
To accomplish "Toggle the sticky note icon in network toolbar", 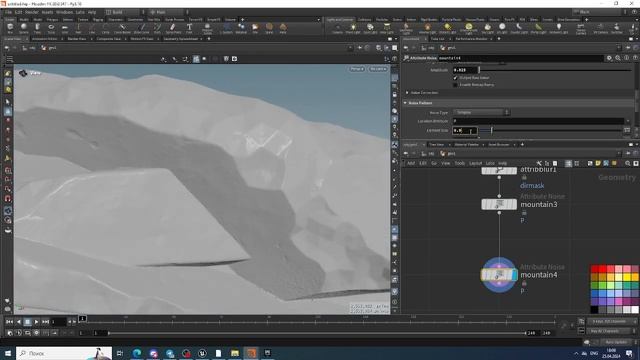I will (x=598, y=163).
